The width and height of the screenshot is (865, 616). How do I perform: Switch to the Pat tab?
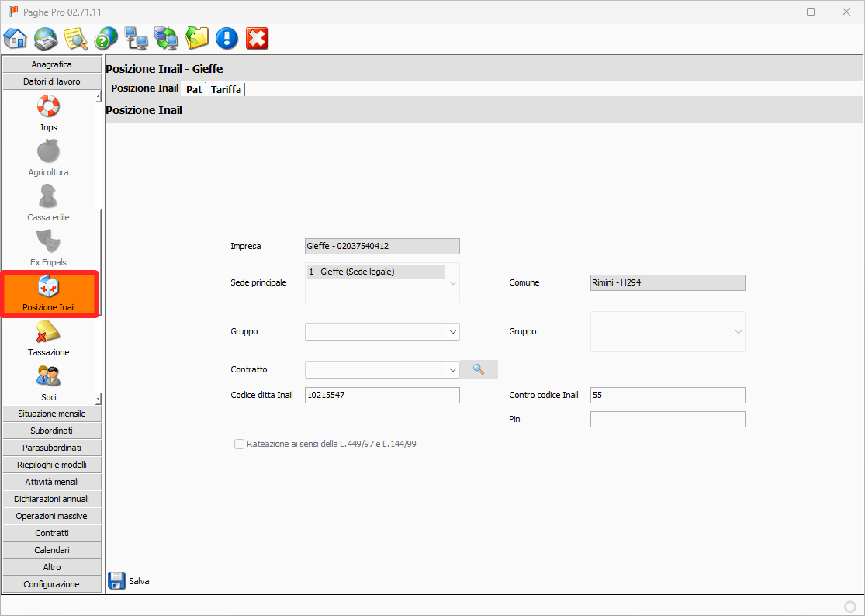click(194, 89)
